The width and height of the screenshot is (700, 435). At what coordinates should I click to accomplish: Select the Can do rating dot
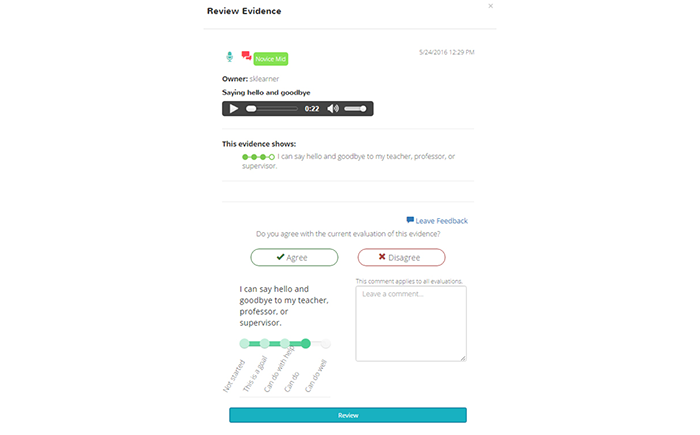coord(305,343)
